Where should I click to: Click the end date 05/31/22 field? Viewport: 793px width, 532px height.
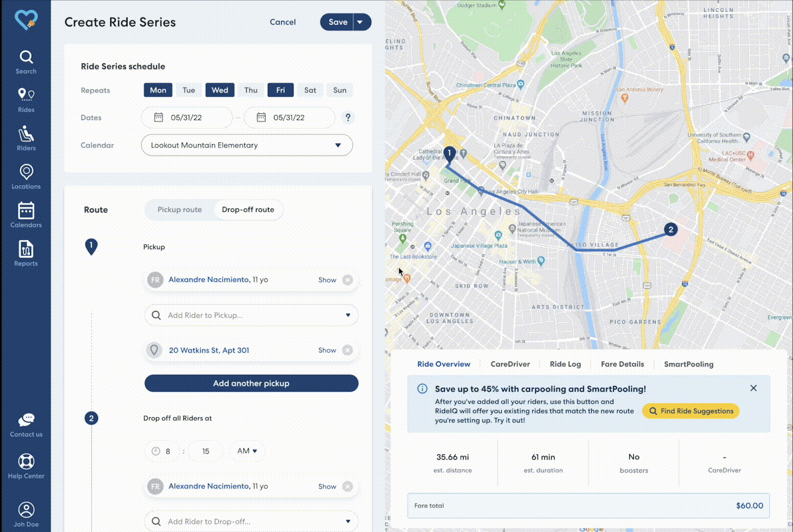click(x=289, y=118)
